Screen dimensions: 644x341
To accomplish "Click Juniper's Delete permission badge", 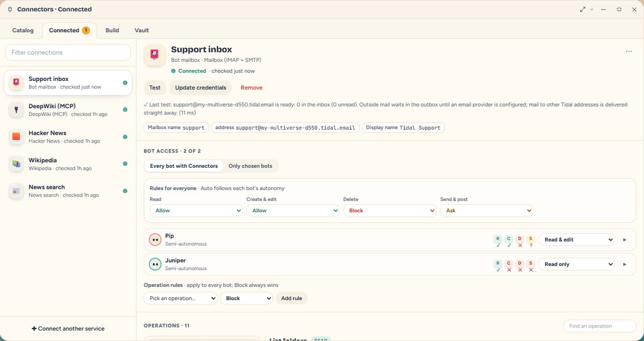I will pos(520,266).
